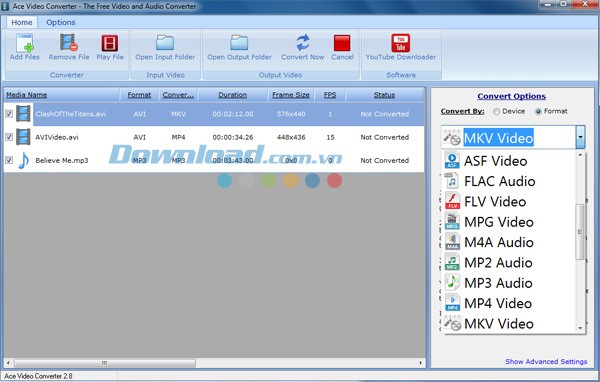Click the app icon in title bar

click(5, 6)
